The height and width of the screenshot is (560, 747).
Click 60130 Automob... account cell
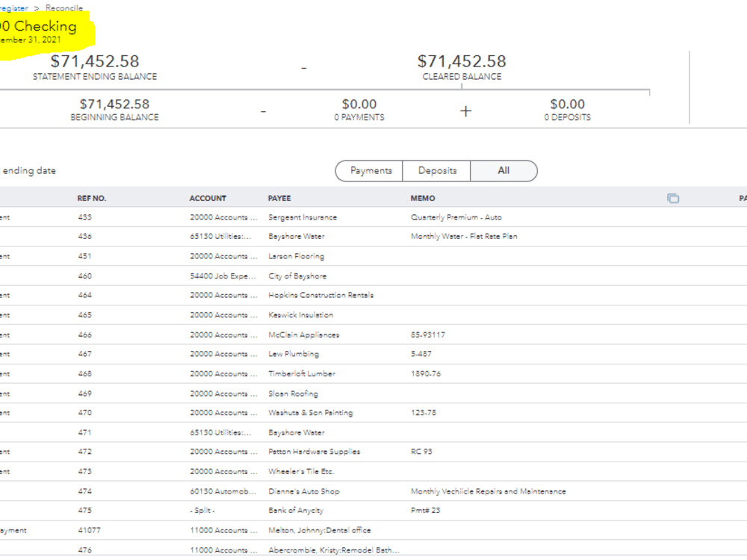pos(223,491)
